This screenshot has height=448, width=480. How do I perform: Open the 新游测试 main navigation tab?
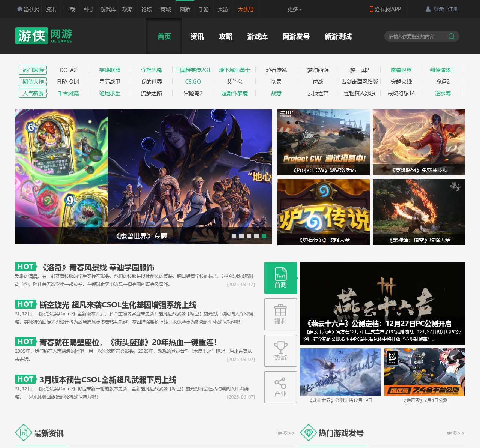[338, 36]
